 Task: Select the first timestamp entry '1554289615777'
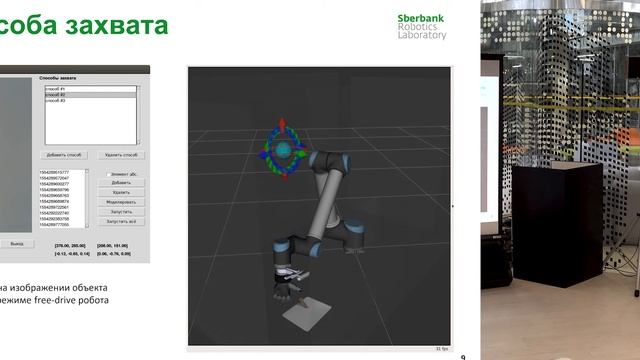54,173
